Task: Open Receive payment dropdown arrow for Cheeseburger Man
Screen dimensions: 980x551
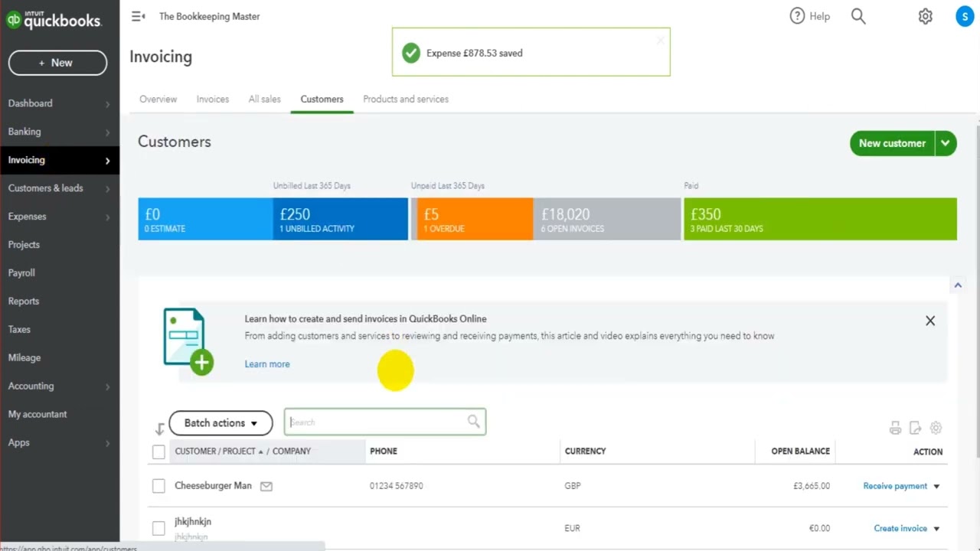Action: pos(936,486)
